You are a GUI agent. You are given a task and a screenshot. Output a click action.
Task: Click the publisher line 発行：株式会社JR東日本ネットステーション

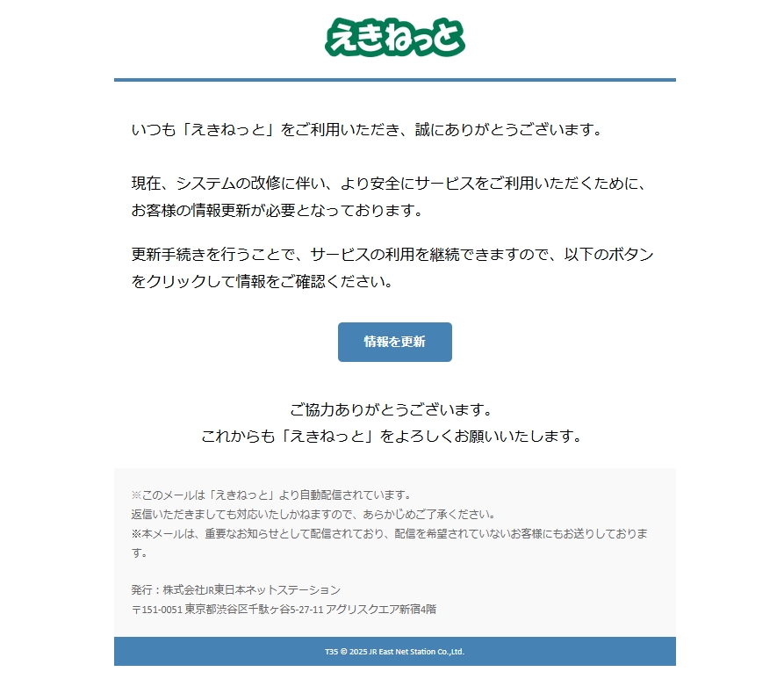point(236,590)
